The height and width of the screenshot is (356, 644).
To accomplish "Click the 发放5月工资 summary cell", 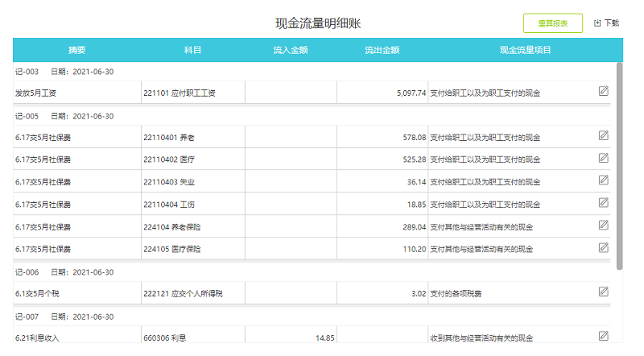I will point(77,93).
